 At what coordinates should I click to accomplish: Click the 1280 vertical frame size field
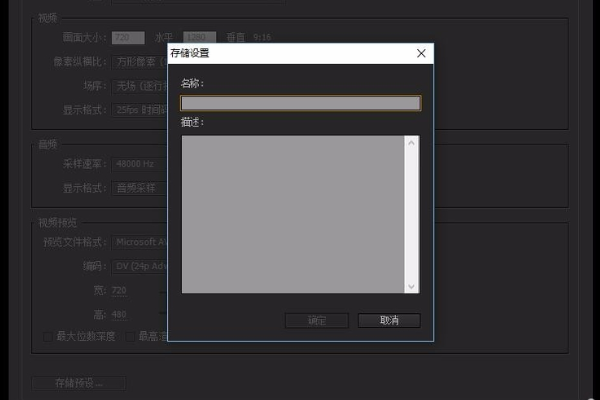[x=199, y=38]
